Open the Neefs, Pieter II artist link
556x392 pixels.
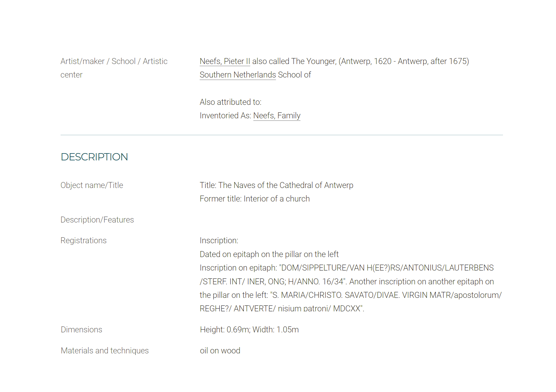click(225, 61)
